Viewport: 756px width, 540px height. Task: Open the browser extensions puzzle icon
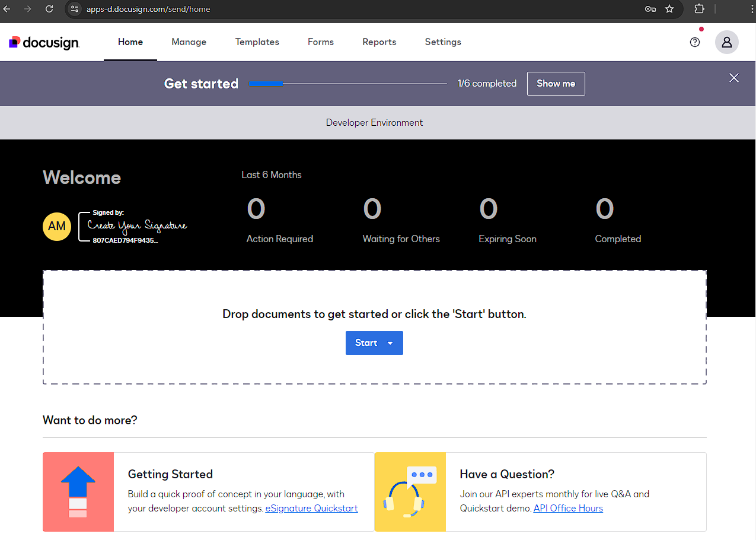pos(699,9)
